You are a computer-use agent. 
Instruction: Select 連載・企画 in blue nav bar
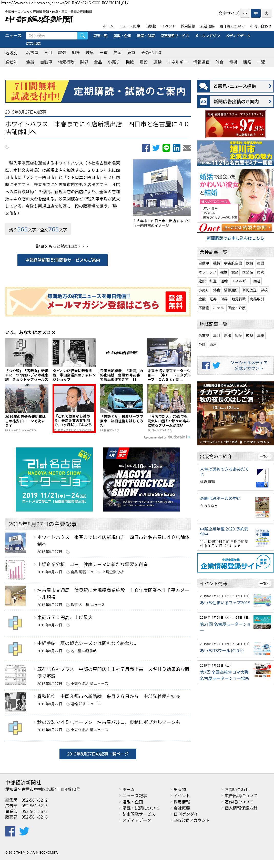122,36
